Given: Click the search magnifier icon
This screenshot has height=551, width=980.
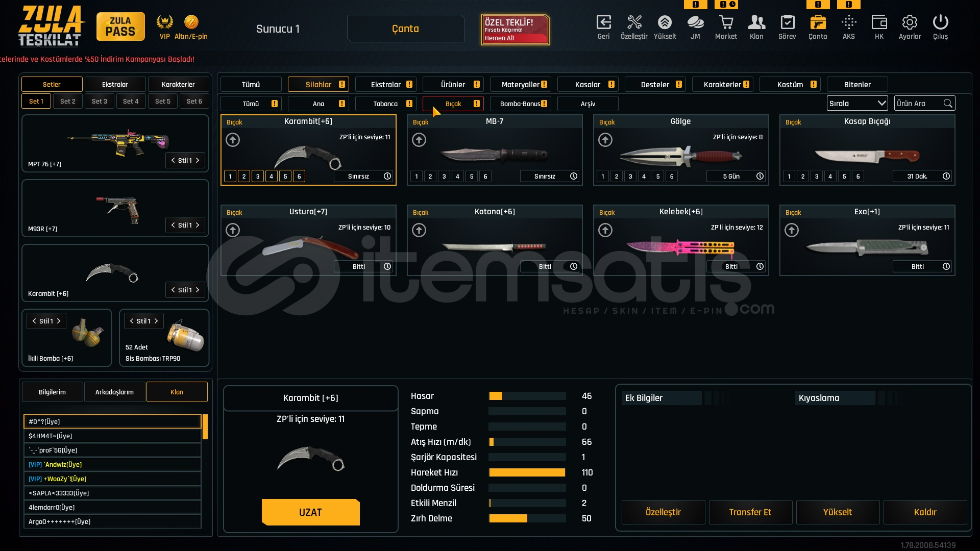Looking at the screenshot, I should (948, 104).
